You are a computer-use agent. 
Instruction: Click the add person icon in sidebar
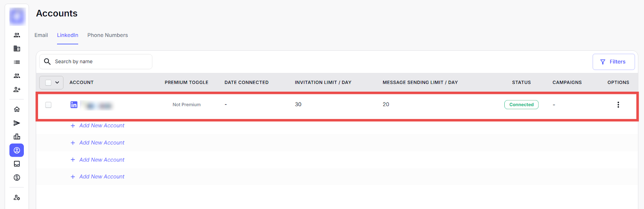(x=17, y=89)
